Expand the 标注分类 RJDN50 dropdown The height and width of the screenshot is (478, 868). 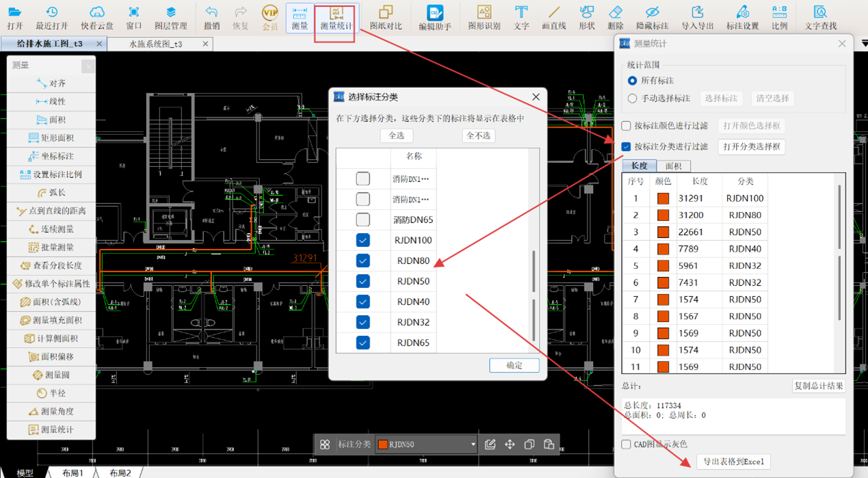pos(473,444)
